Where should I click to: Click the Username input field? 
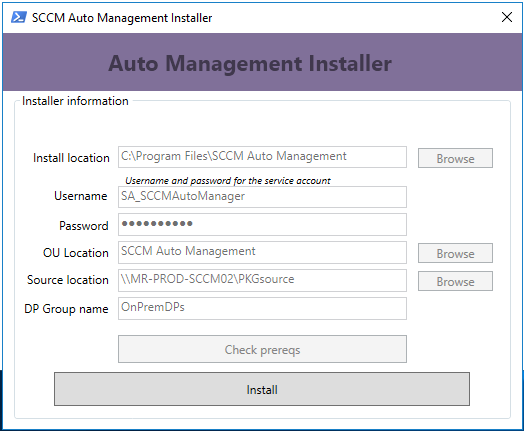[x=262, y=197]
